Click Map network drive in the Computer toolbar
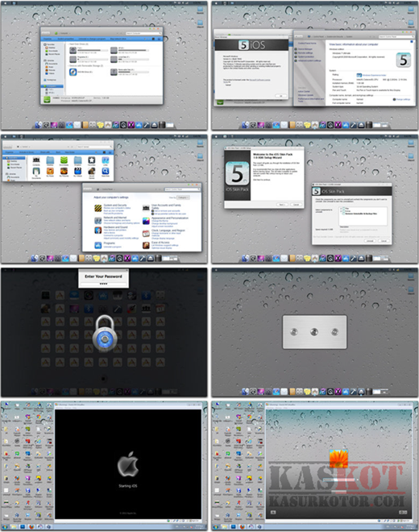This screenshot has width=419, height=532. coord(118,39)
